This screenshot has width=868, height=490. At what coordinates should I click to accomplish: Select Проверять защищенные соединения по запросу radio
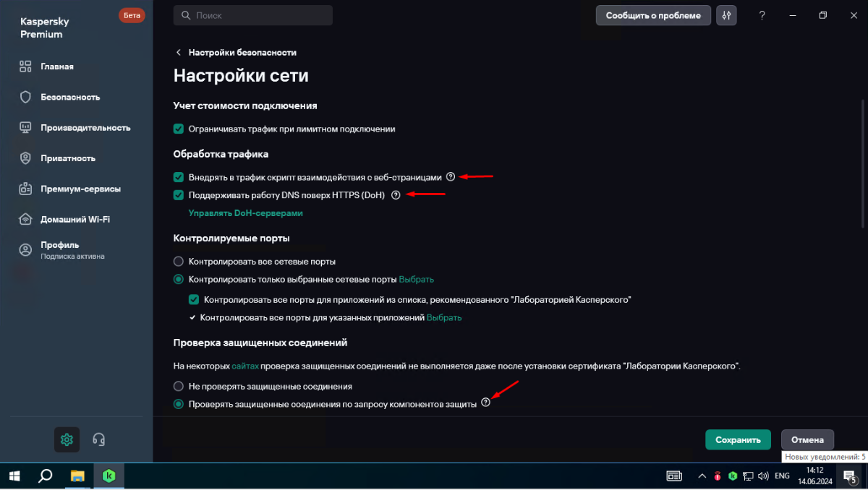coord(179,404)
